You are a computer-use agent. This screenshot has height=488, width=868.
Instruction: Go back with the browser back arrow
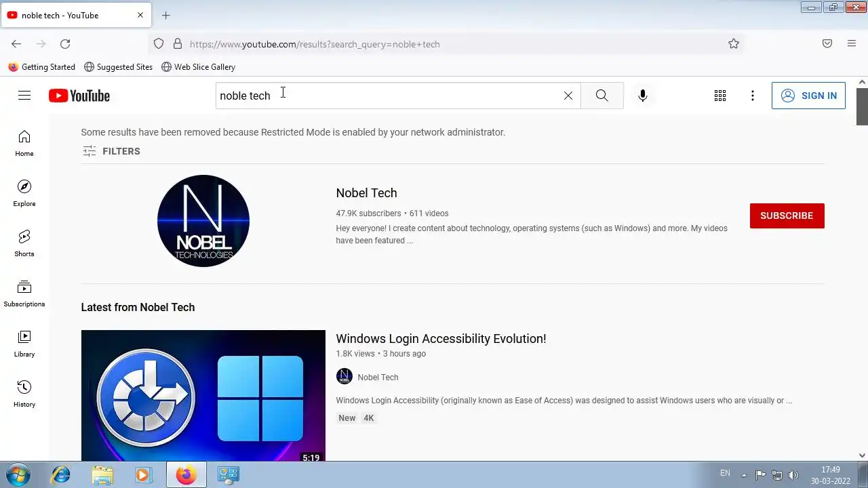pos(16,44)
